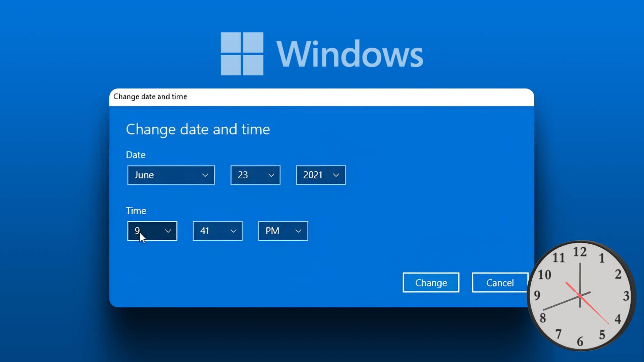Open the AM/PM dropdown showing PM
This screenshot has height=362, width=644.
pos(283,231)
